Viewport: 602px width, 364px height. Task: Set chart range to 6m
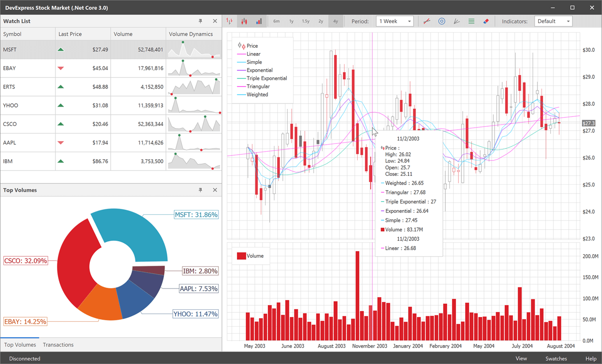[276, 21]
